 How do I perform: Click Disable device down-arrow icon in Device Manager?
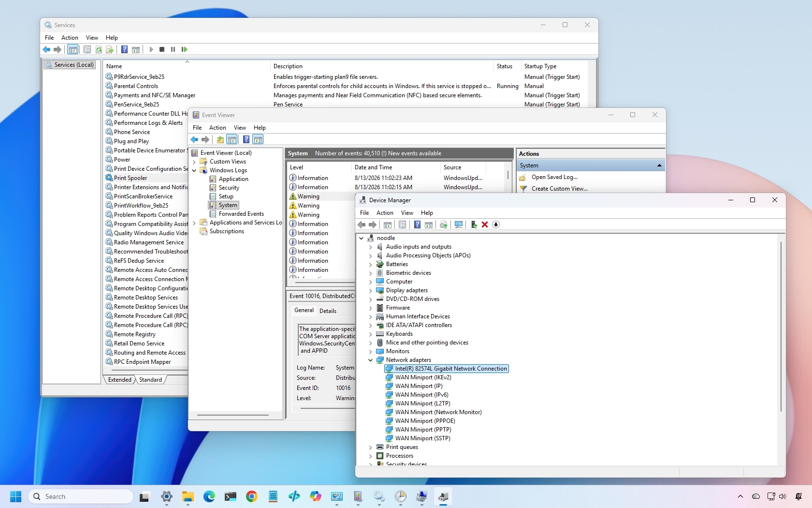pyautogui.click(x=496, y=224)
